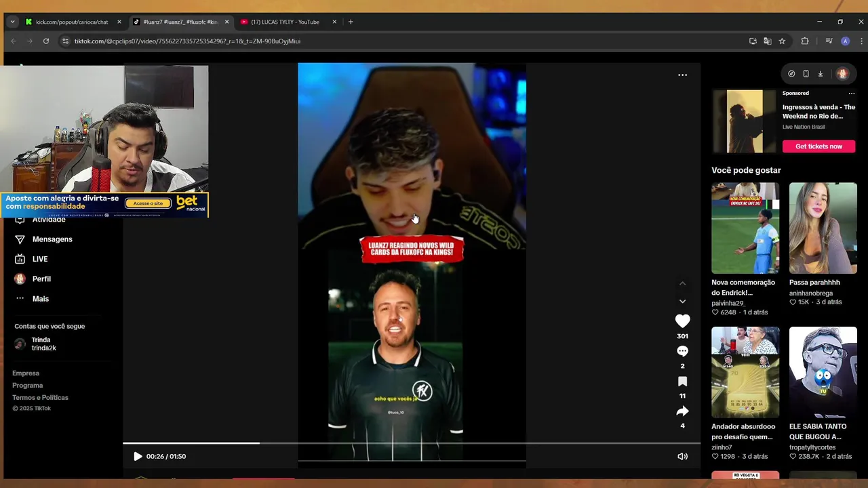Open the Passa parahhhh video thumbnail
The image size is (868, 488).
point(823,228)
